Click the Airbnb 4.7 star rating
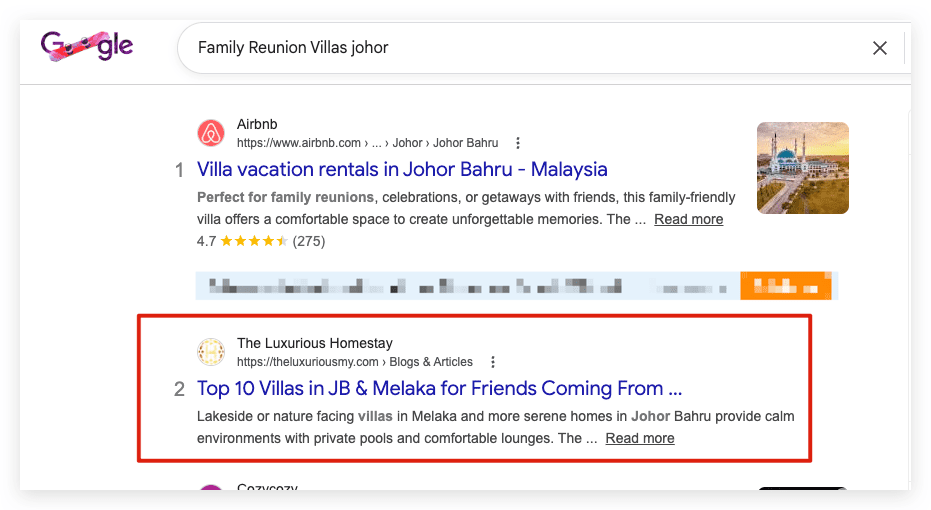 [x=261, y=241]
